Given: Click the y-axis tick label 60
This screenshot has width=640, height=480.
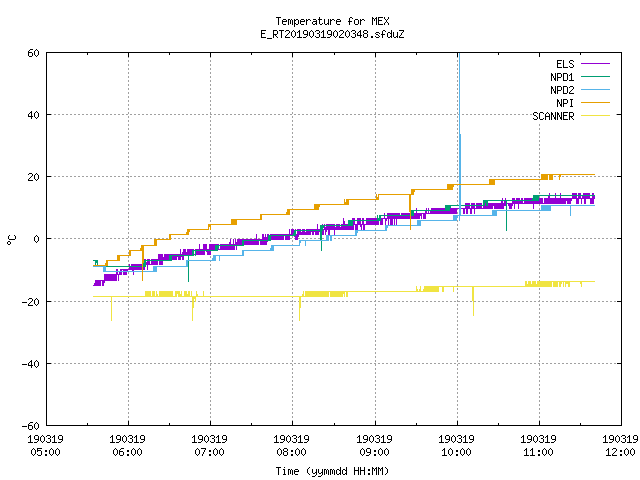Looking at the screenshot, I should [x=33, y=53].
